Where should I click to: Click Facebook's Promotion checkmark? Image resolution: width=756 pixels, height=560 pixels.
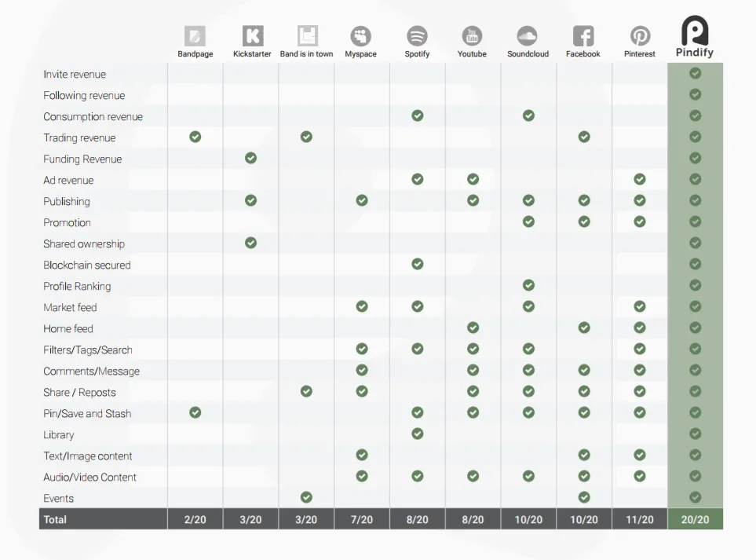584,221
